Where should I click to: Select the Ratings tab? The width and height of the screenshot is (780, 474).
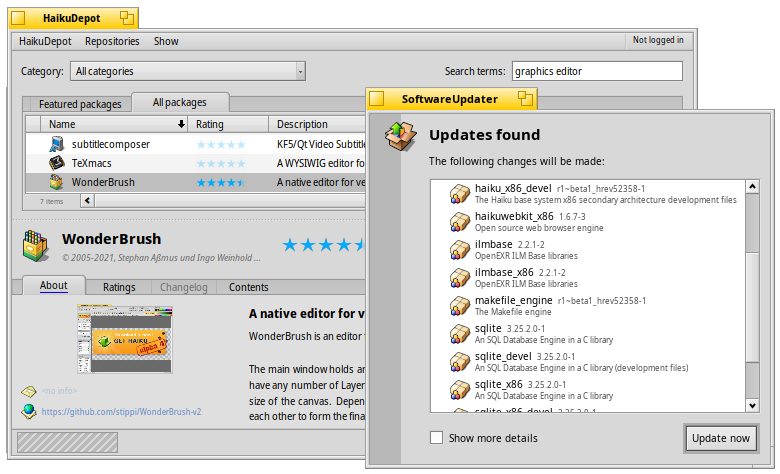[119, 287]
